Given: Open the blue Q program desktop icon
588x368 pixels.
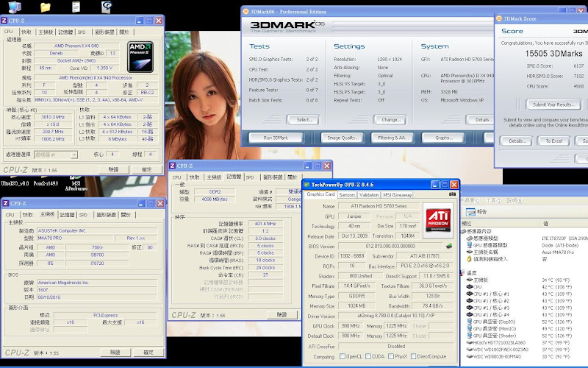Looking at the screenshot, I should pos(107,7).
